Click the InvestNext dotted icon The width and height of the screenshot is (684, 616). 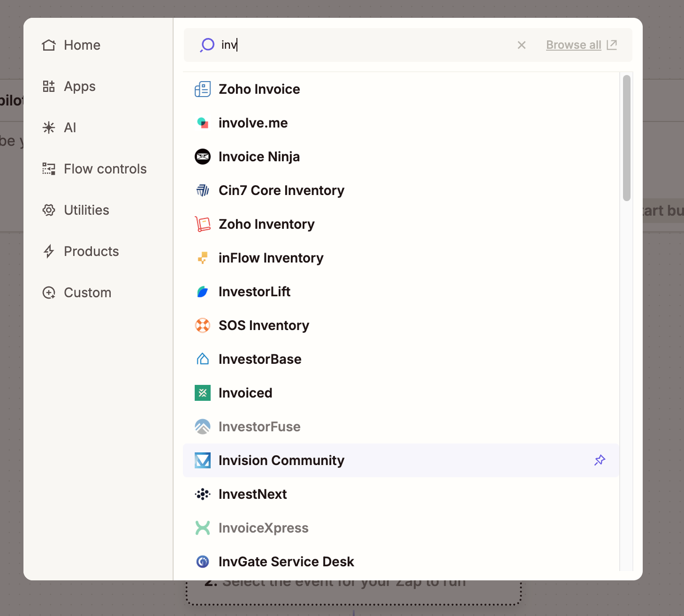203,494
